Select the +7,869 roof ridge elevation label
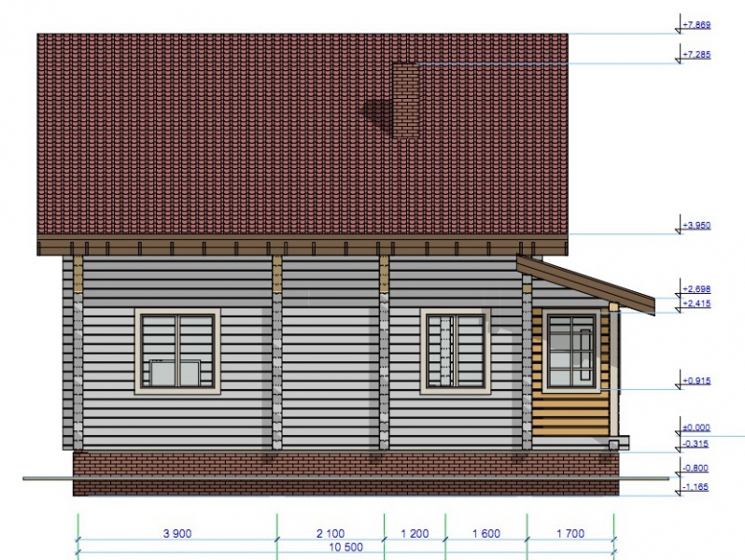Image resolution: width=745 pixels, height=560 pixels. [696, 24]
